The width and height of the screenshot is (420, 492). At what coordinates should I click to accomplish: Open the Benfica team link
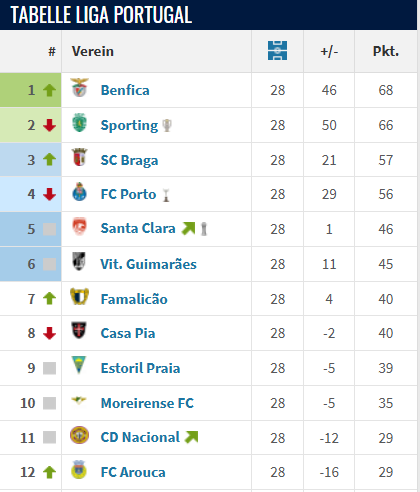pos(125,90)
